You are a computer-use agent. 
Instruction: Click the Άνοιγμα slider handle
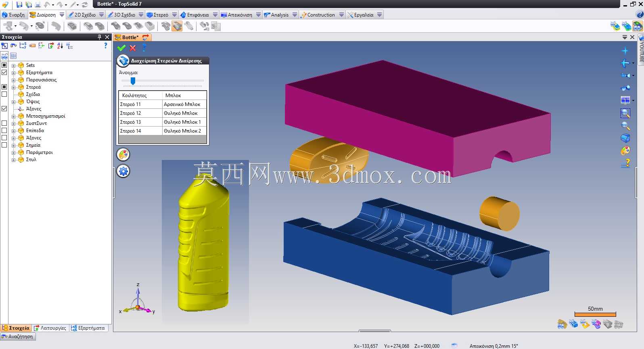[133, 81]
